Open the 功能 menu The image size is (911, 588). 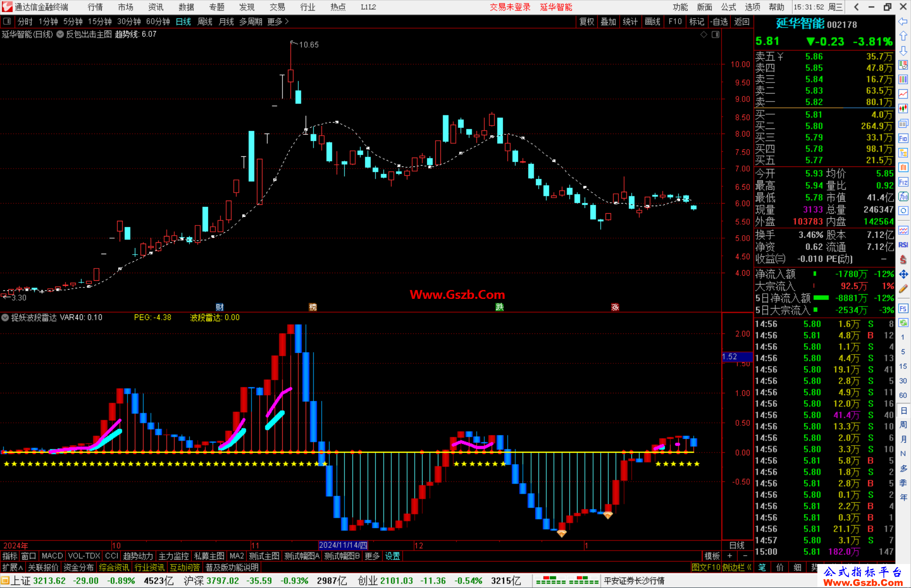pyautogui.click(x=680, y=7)
